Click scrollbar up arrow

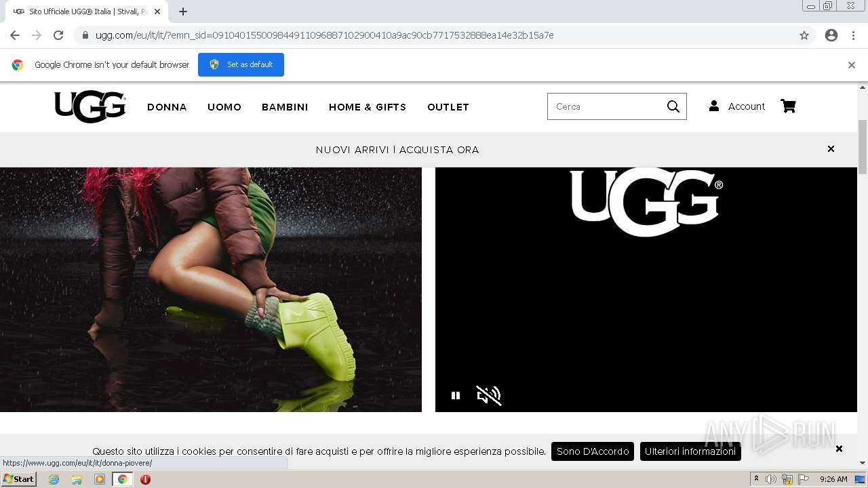863,87
